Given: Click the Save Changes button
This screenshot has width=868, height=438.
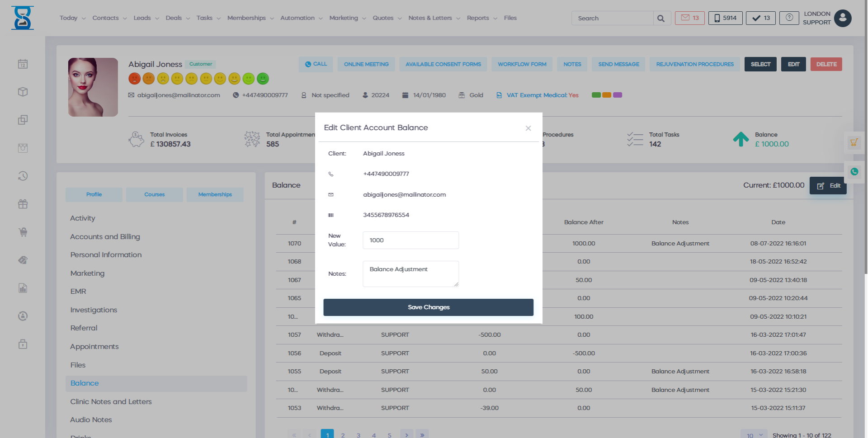Looking at the screenshot, I should tap(428, 307).
